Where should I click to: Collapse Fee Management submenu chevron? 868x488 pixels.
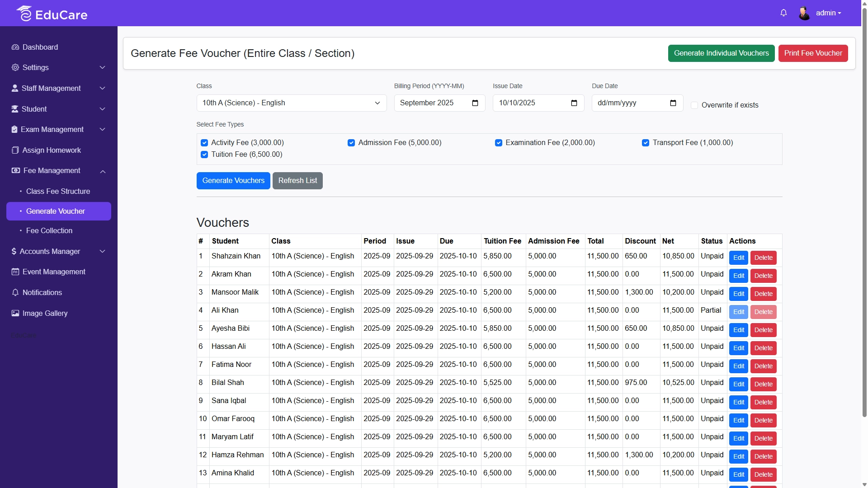pos(103,171)
